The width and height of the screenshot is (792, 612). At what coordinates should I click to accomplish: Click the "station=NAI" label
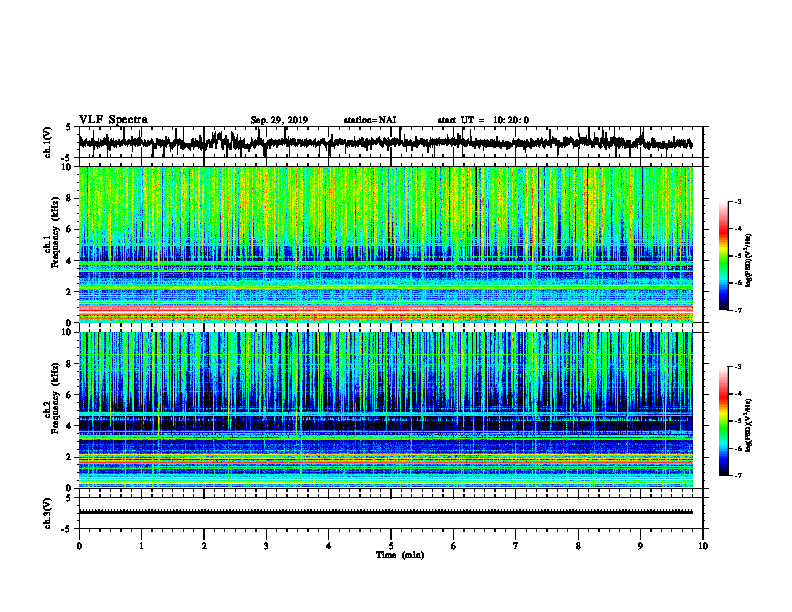[370, 120]
